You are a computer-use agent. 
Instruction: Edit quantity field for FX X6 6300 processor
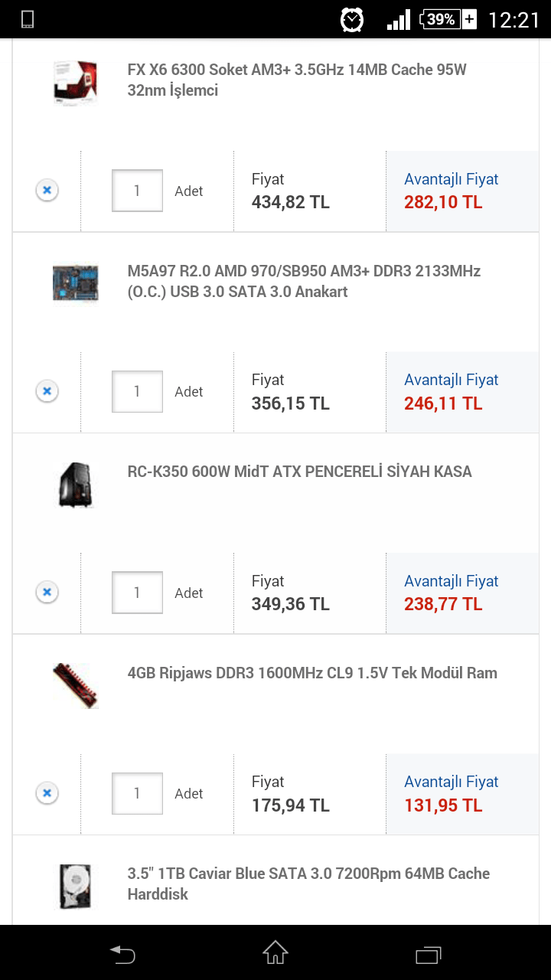[x=137, y=191]
